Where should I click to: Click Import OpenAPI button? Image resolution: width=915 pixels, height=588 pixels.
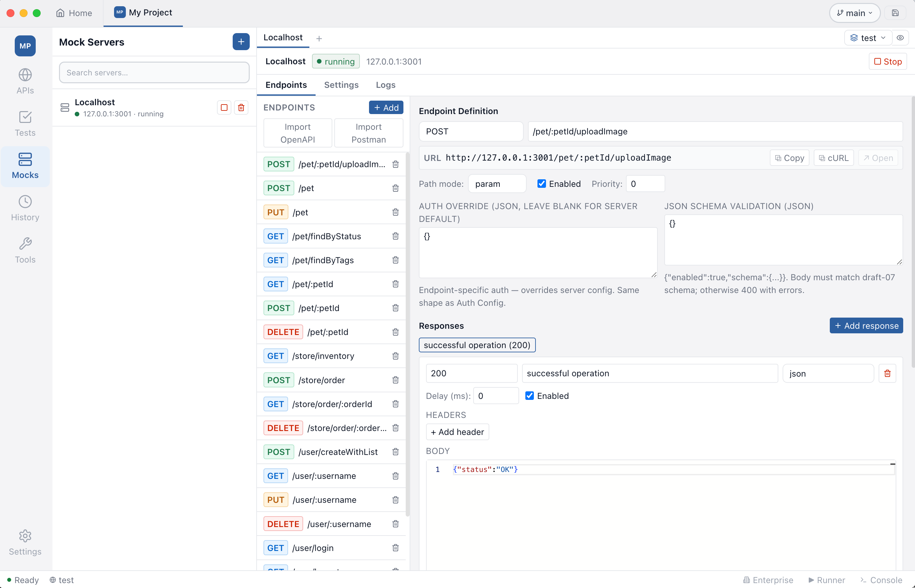[297, 133]
